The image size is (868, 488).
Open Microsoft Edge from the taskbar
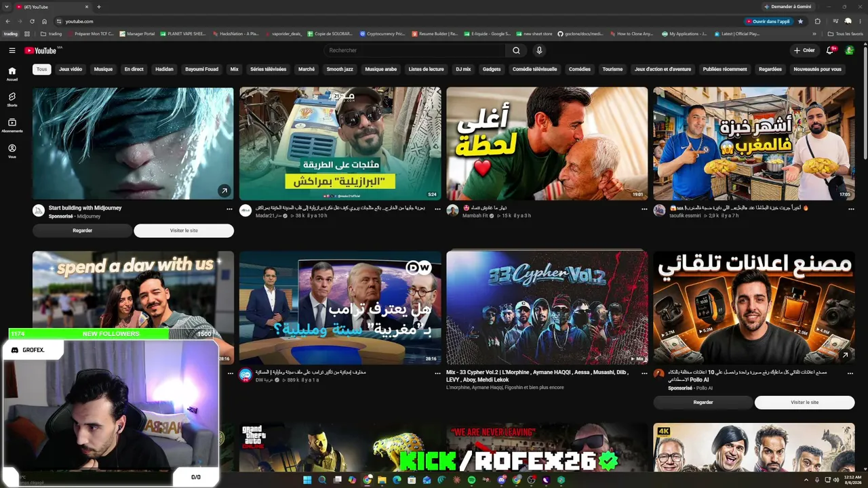pos(397,480)
